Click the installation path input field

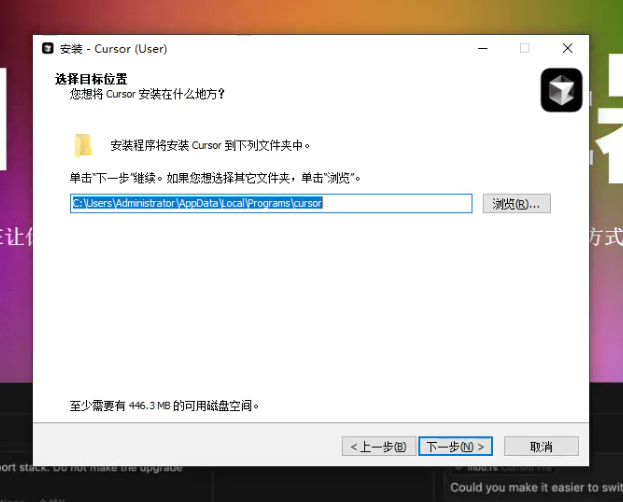click(x=271, y=204)
